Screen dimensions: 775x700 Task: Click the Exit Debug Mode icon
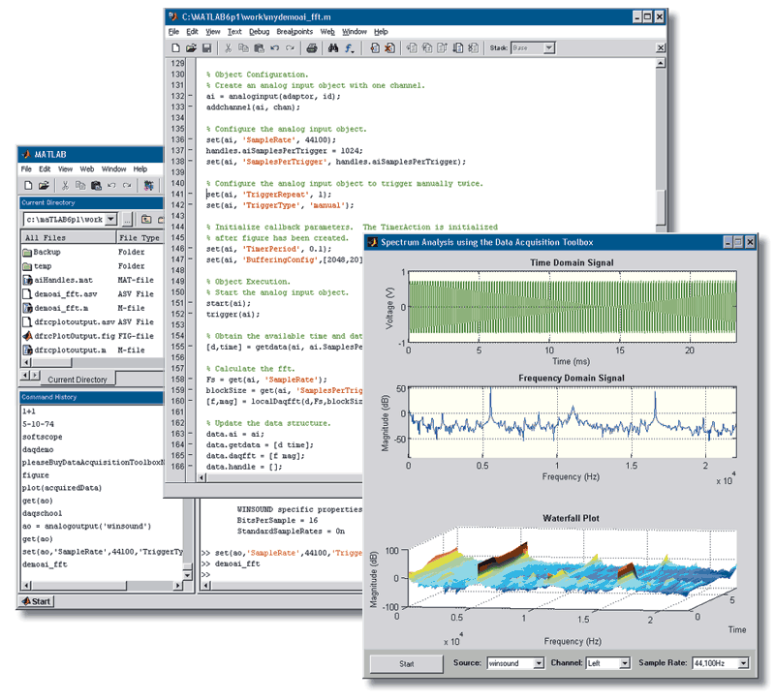click(x=474, y=47)
